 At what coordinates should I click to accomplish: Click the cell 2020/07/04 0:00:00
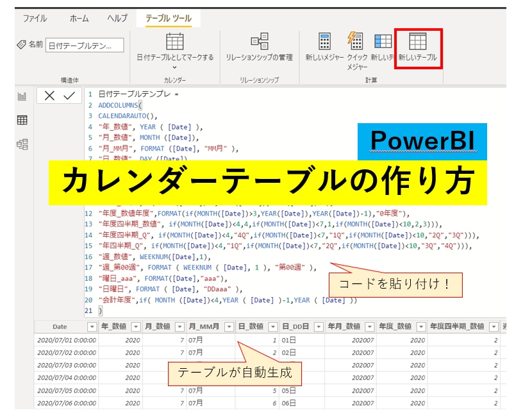point(67,378)
